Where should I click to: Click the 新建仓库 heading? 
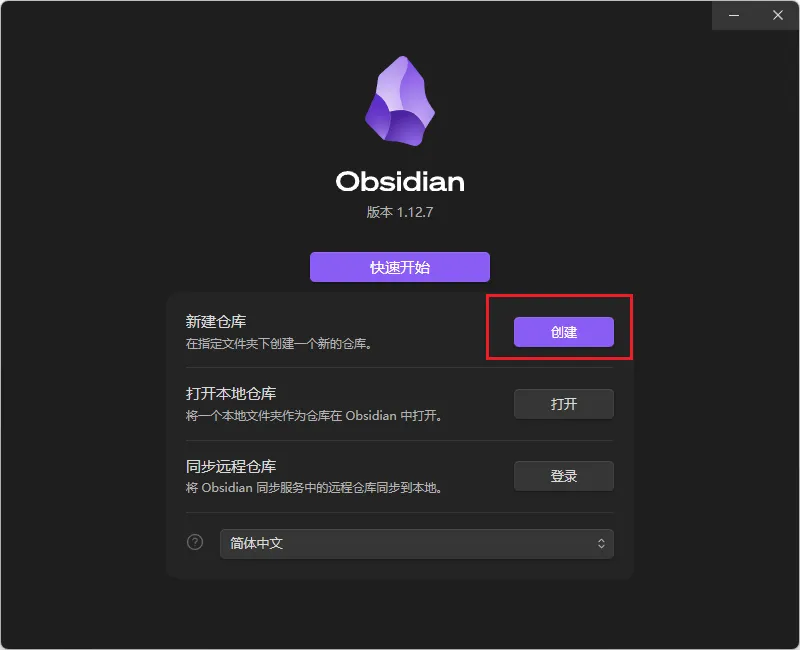coord(216,321)
